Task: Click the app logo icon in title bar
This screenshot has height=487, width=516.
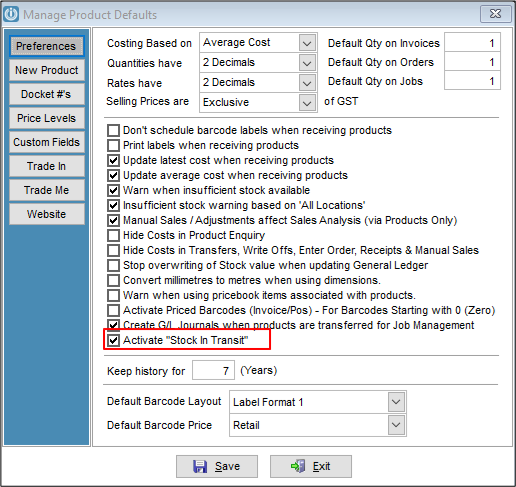Action: (11, 14)
